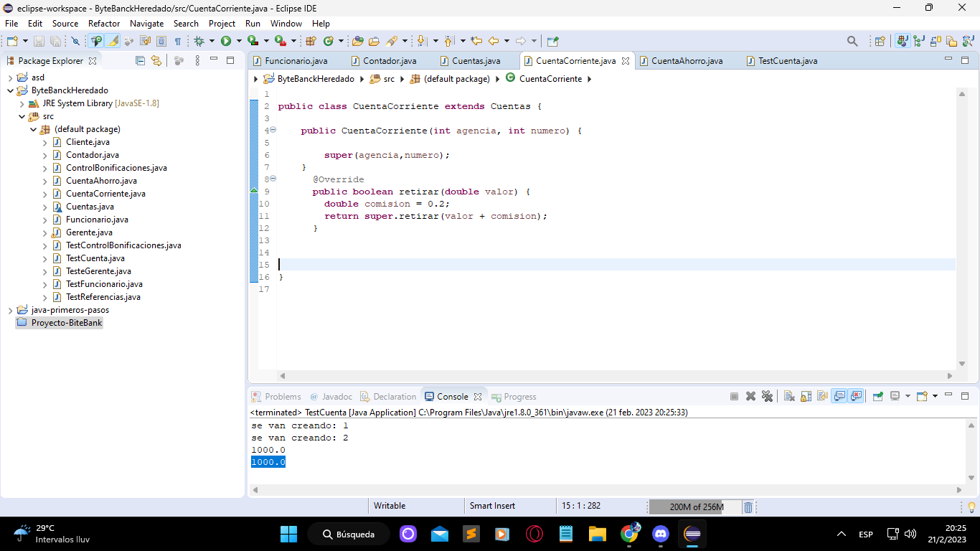Click the Coverage run icon

[x=253, y=41]
